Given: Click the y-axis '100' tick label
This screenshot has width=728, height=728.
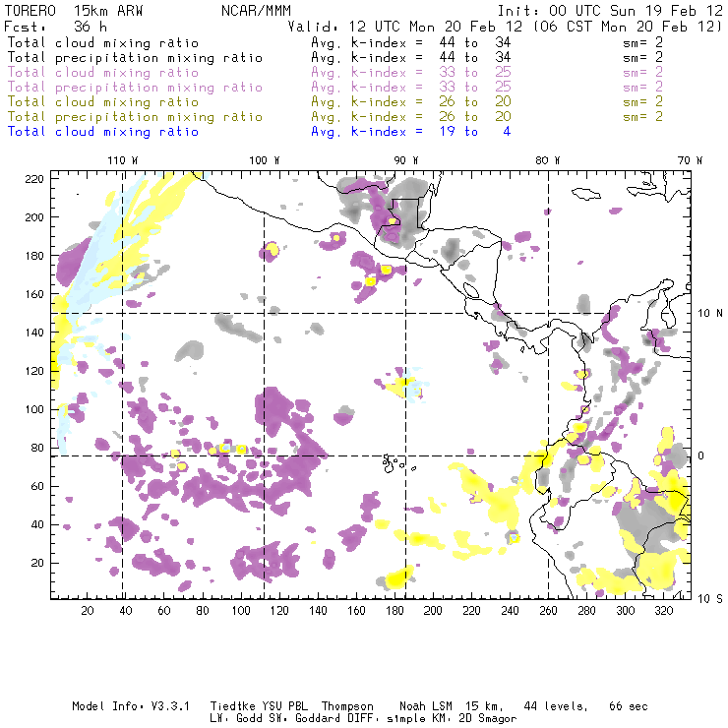Looking at the screenshot, I should click(34, 409).
